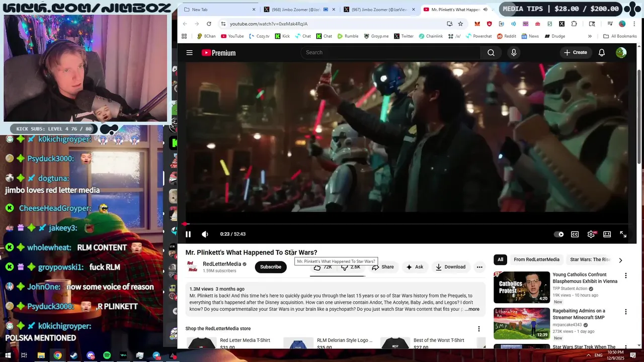Screen dimensions: 644x362
Task: Open the RedLetterMedia channel name link
Action: point(222,264)
